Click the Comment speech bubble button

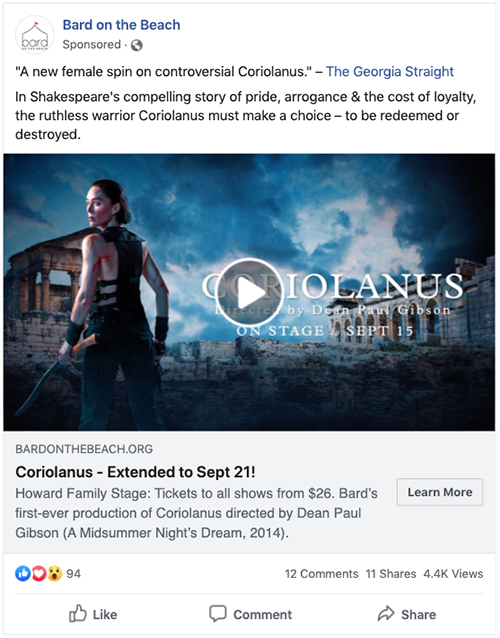click(250, 614)
